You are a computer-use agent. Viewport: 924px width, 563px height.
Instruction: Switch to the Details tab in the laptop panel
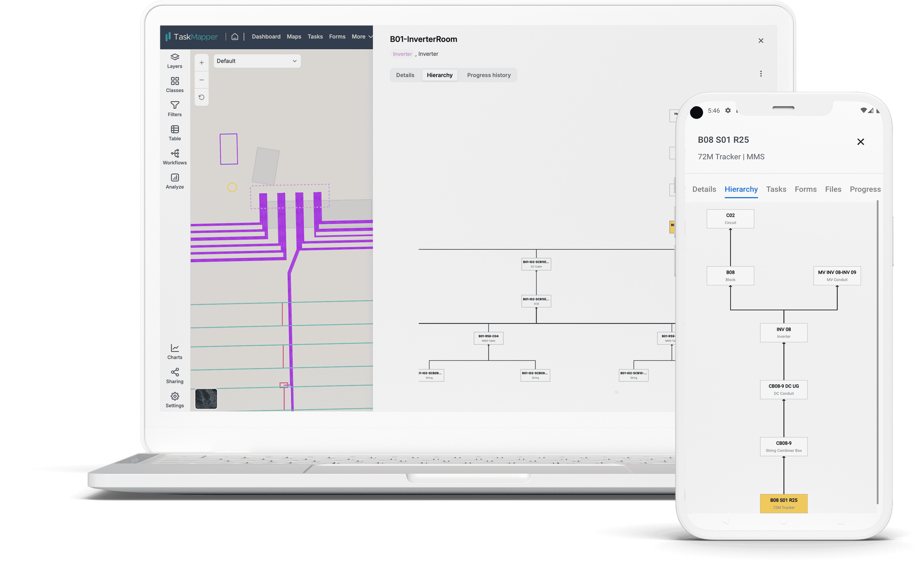click(x=405, y=75)
